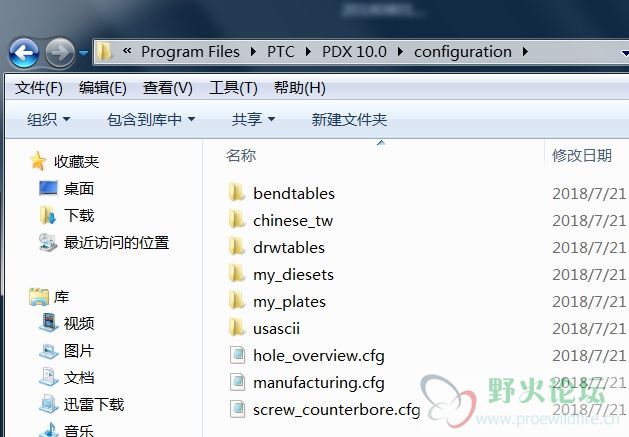The width and height of the screenshot is (629, 437).
Task: Select 最近访问的位置 in favorites
Action: click(x=116, y=243)
